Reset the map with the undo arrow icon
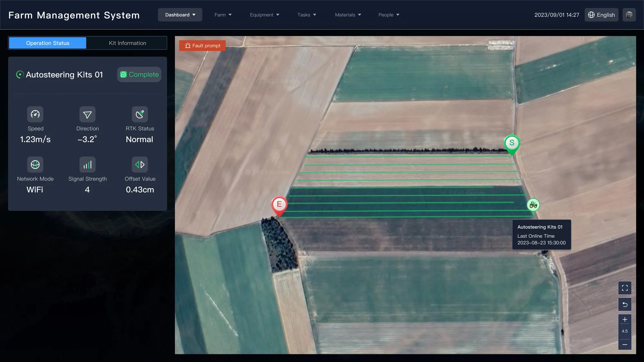The height and width of the screenshot is (362, 644). (625, 304)
